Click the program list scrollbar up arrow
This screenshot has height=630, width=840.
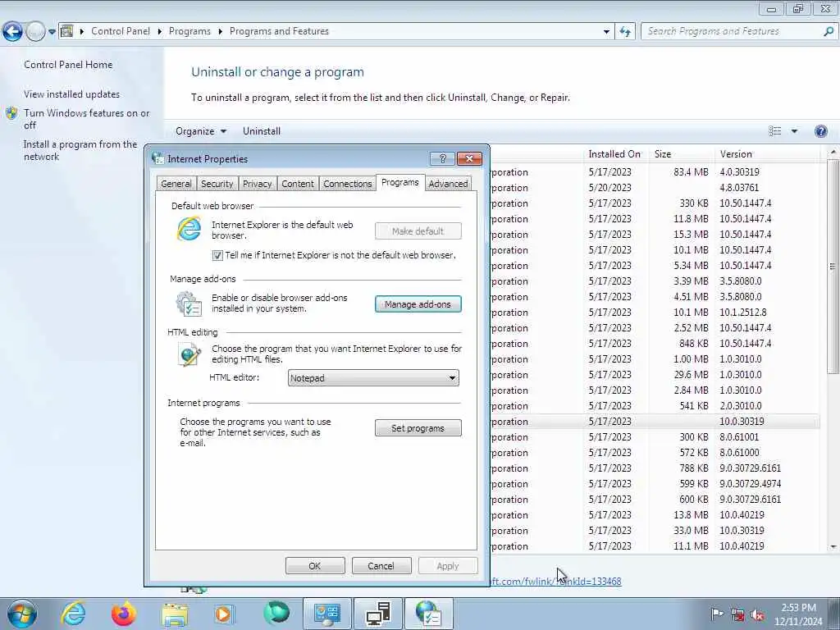(833, 153)
